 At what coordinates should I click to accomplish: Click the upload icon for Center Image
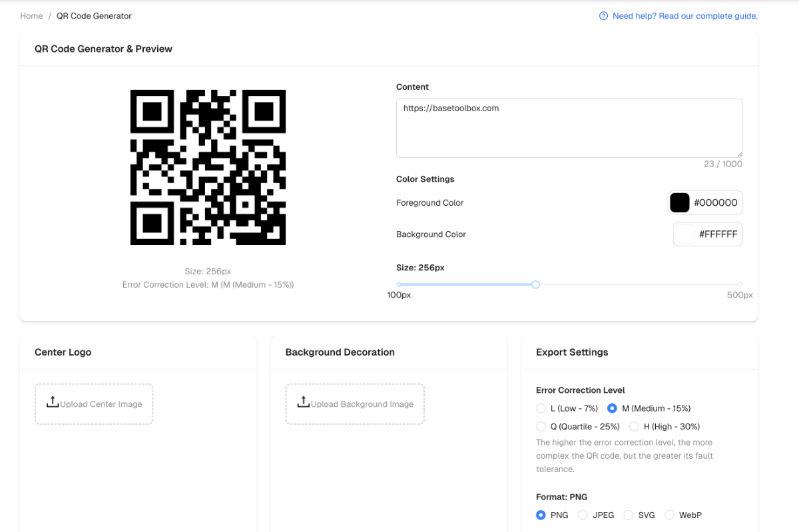tap(53, 402)
